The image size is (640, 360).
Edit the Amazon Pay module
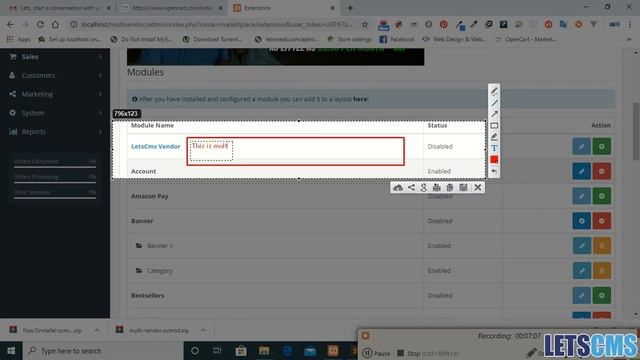point(581,196)
